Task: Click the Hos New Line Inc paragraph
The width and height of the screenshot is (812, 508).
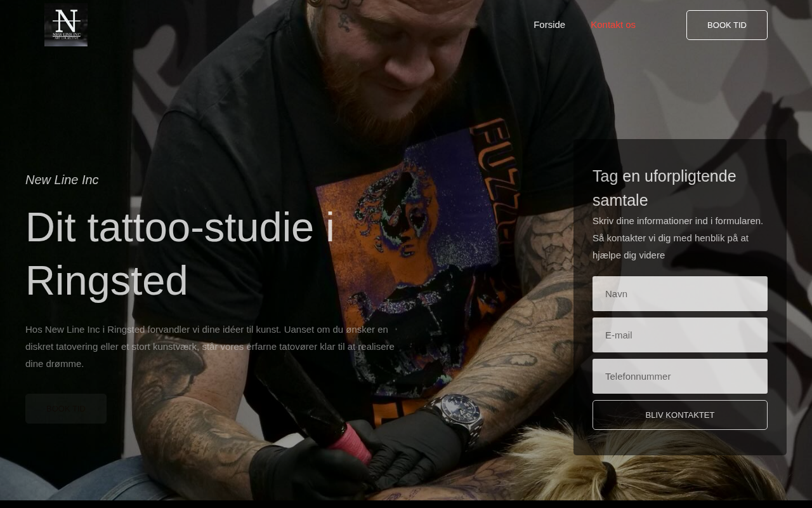Action: [x=211, y=347]
